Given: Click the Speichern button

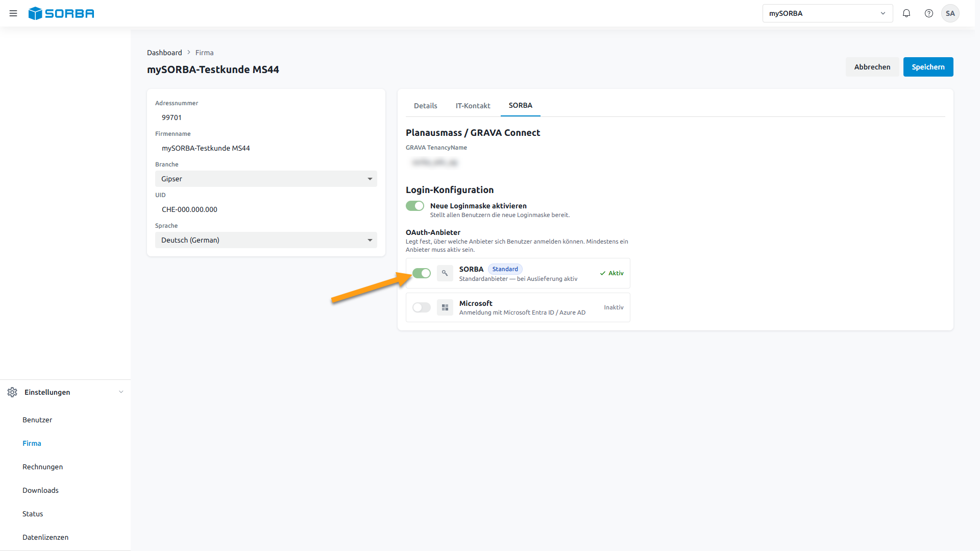Looking at the screenshot, I should pos(928,67).
